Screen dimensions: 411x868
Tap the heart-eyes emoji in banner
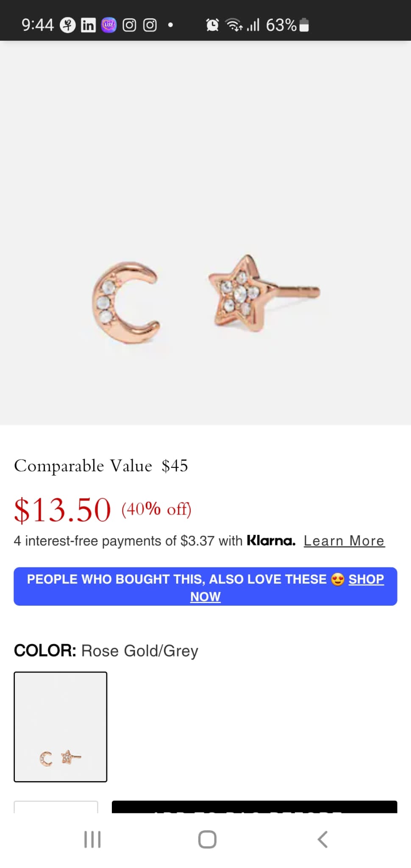tap(338, 579)
